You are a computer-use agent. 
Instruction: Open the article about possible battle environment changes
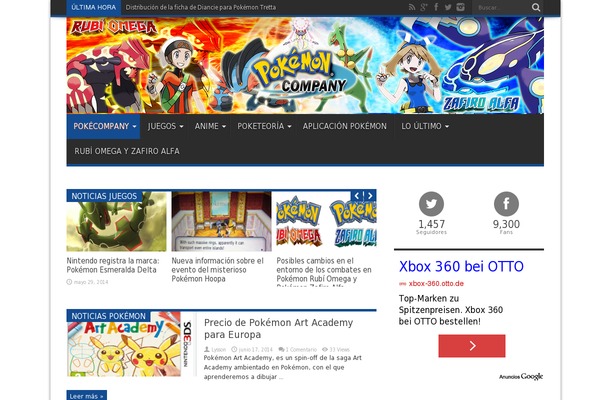coord(324,271)
